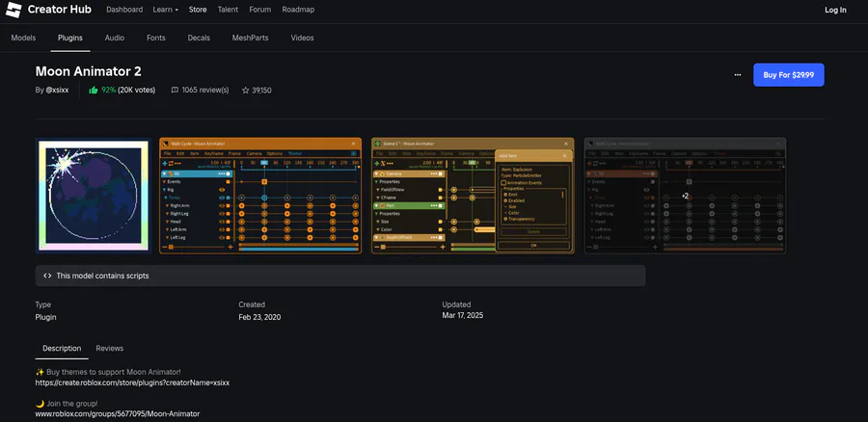This screenshot has width=868, height=422.
Task: Open the 1065 review(s) link
Action: click(205, 90)
